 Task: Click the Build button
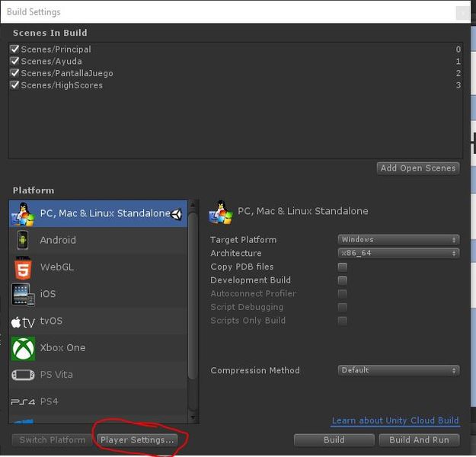[x=334, y=440]
